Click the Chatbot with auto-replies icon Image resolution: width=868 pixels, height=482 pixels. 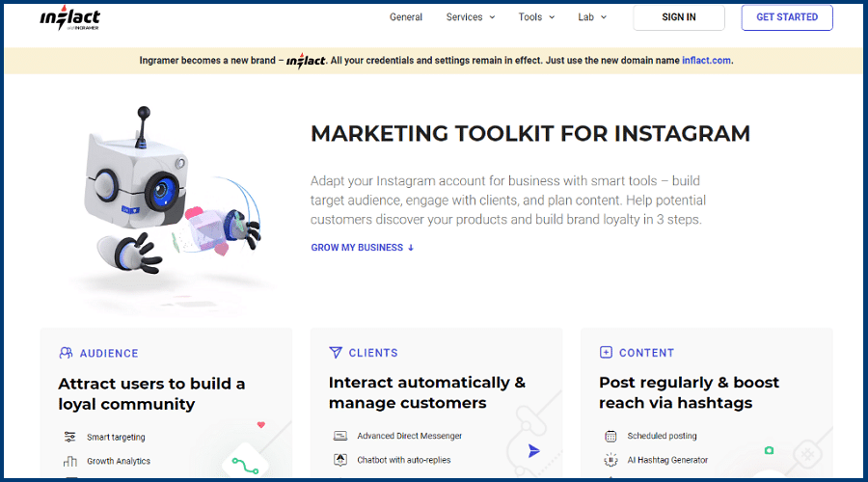(x=340, y=460)
